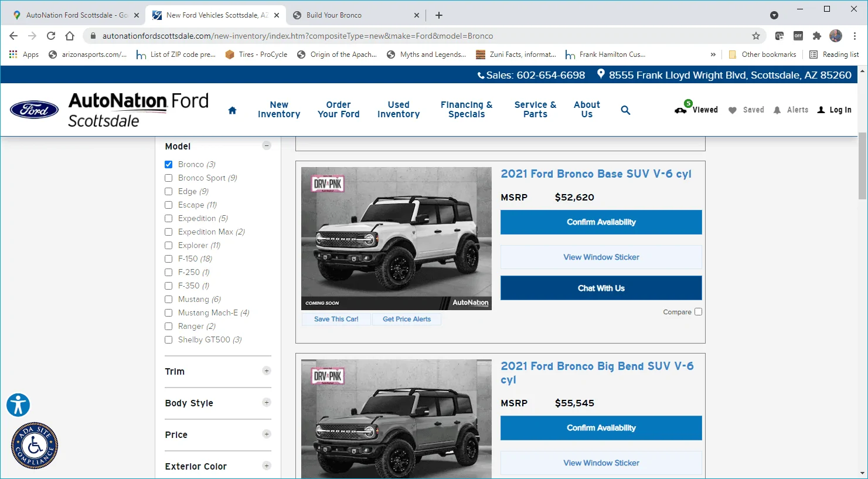Open the Apps shortcut in bookmarks bar

(x=24, y=55)
